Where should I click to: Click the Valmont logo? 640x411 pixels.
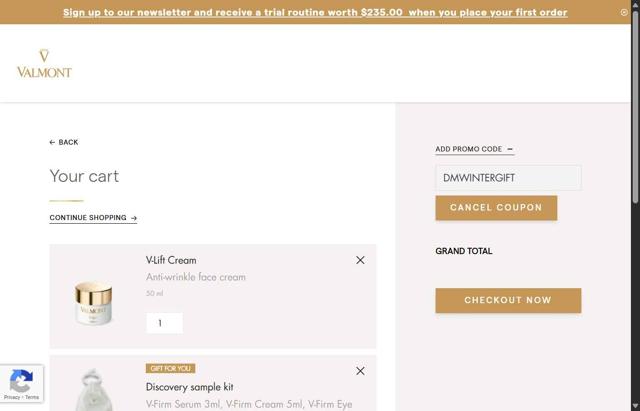click(44, 63)
